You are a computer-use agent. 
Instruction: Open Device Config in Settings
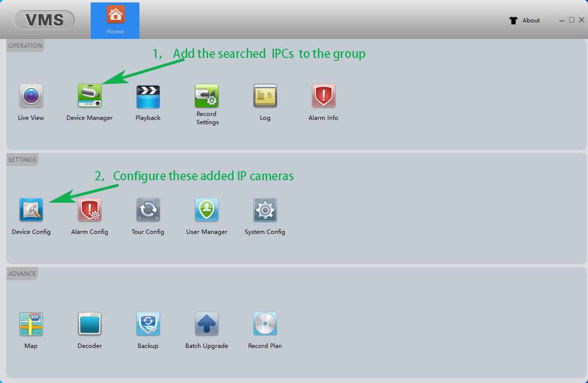tap(31, 210)
